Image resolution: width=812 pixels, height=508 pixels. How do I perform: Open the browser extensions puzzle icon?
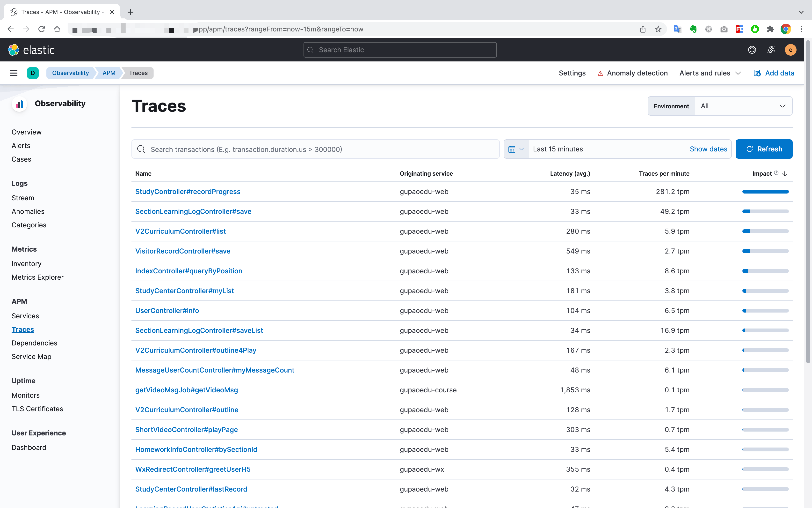770,29
